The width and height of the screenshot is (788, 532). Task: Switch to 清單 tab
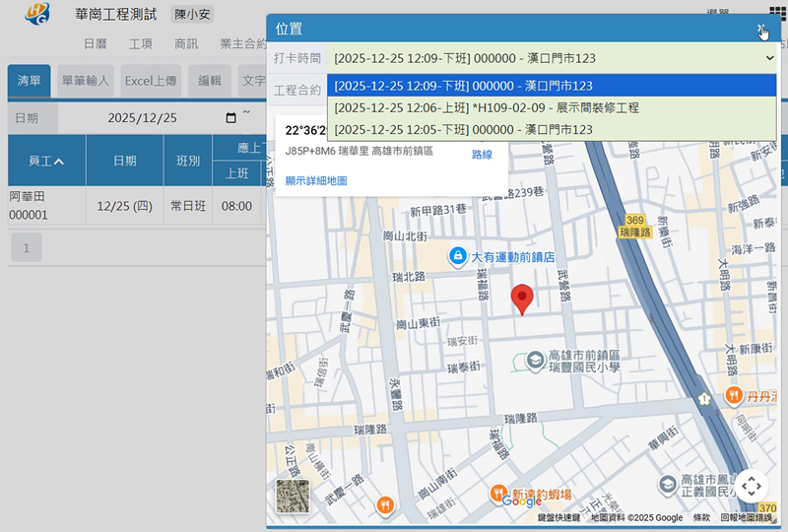click(30, 81)
